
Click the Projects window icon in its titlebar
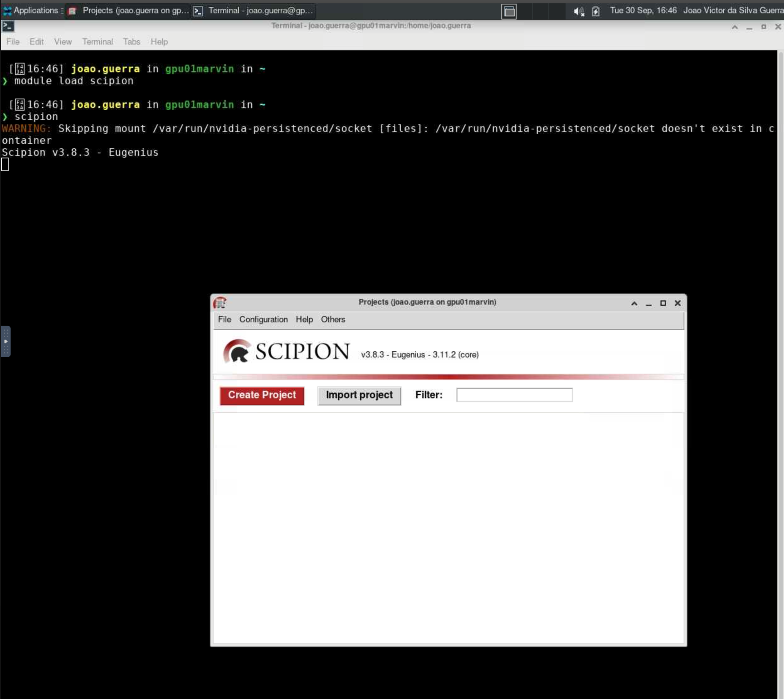219,302
